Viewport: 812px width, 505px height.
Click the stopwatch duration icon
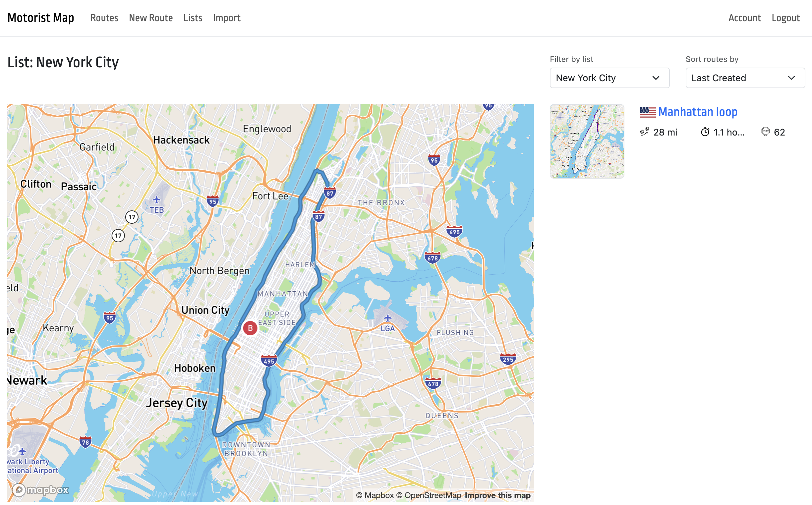coord(705,132)
